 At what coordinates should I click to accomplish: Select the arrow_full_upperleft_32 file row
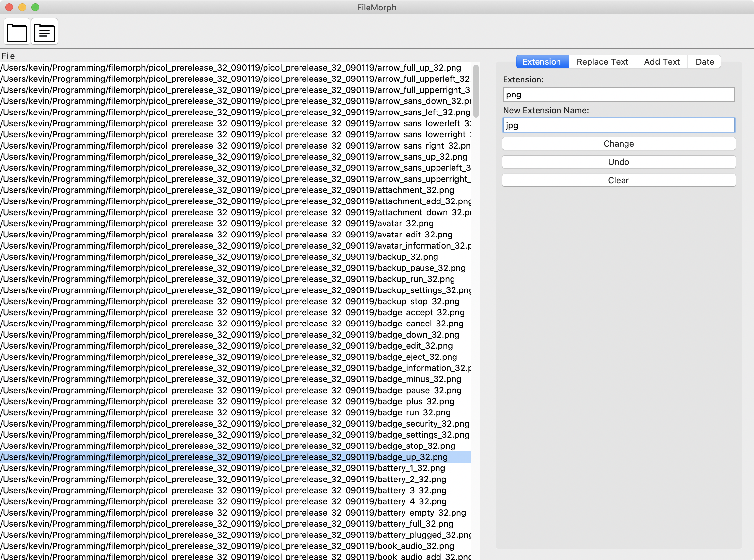pyautogui.click(x=235, y=79)
